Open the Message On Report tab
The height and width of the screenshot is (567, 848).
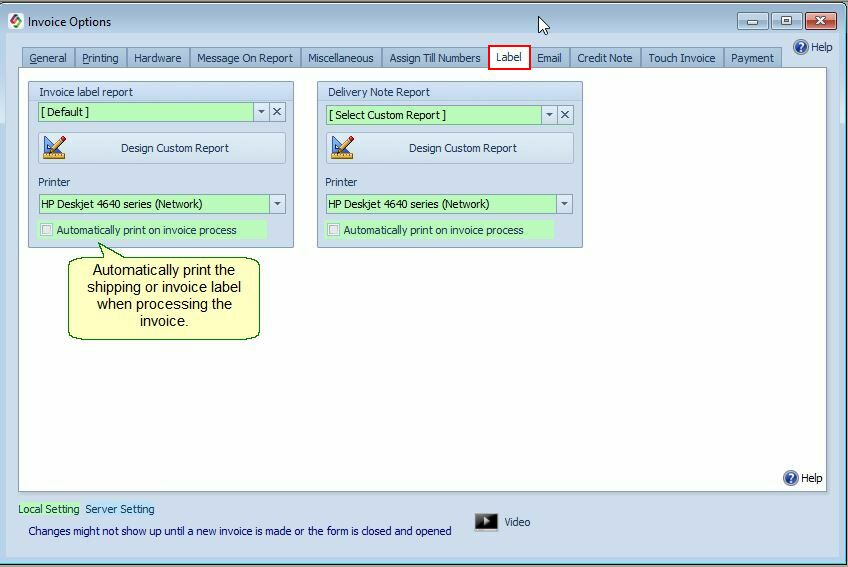tap(244, 58)
